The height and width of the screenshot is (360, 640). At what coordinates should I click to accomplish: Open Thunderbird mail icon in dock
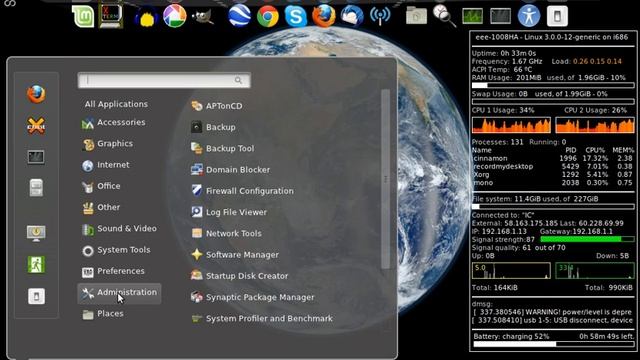[352, 16]
